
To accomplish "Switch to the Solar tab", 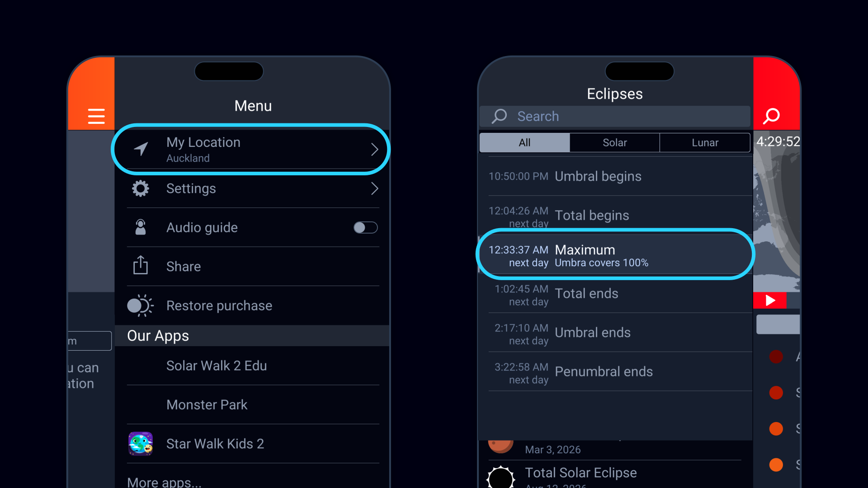I will 614,143.
